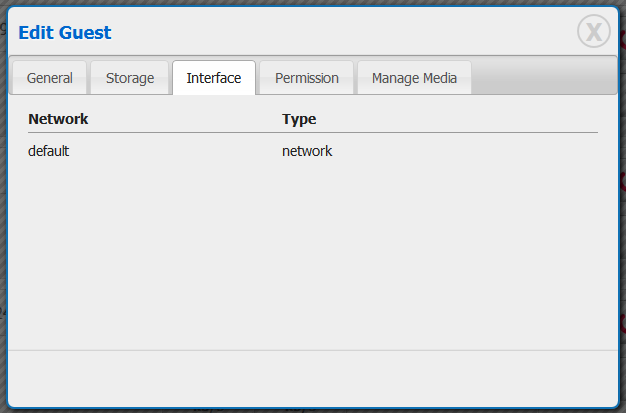This screenshot has height=413, width=626.
Task: Click the Edit Guest dialog title
Action: pos(65,33)
